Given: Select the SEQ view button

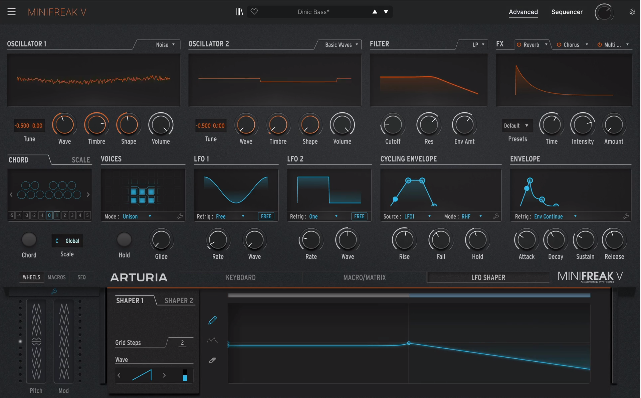Looking at the screenshot, I should point(82,277).
